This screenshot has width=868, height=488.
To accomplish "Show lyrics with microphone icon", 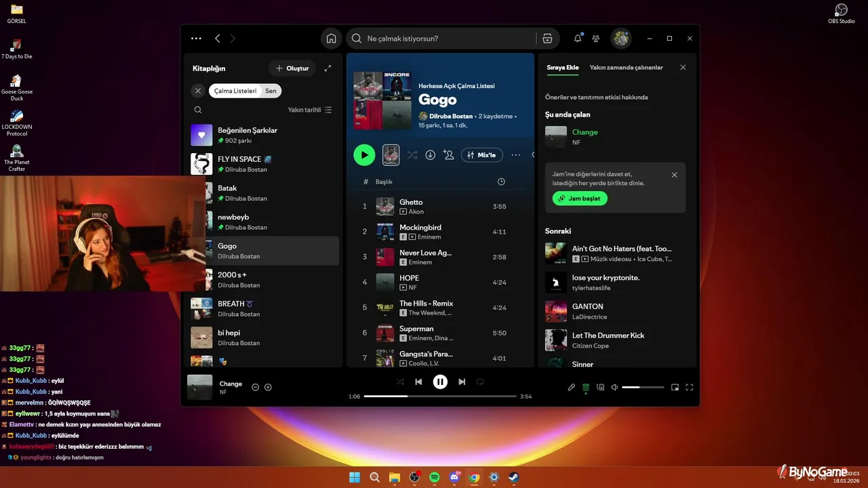I will (571, 387).
